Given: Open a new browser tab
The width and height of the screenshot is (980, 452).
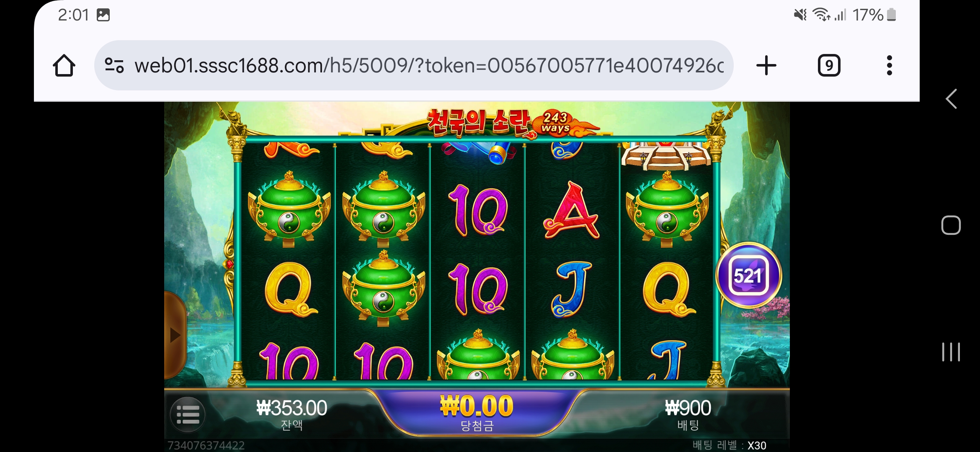Looking at the screenshot, I should click(x=766, y=65).
